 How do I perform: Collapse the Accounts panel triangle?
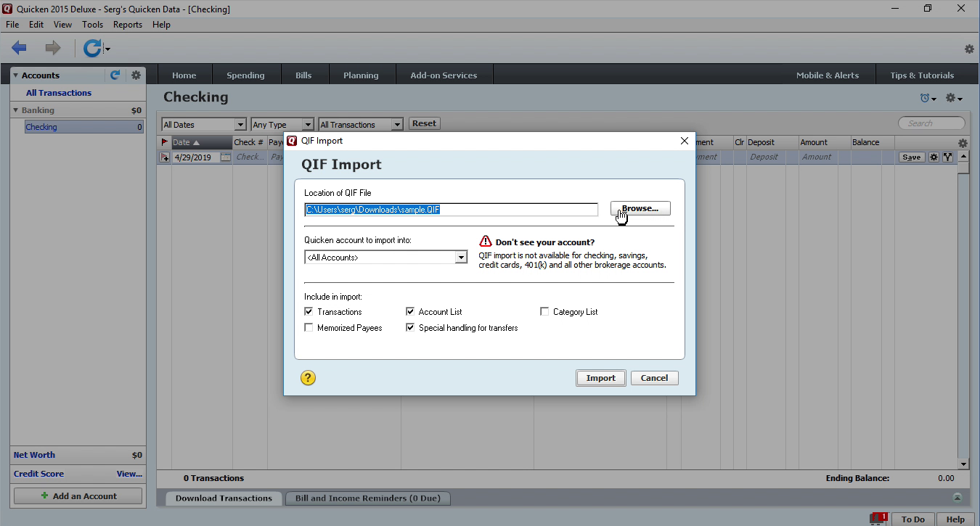tap(15, 75)
